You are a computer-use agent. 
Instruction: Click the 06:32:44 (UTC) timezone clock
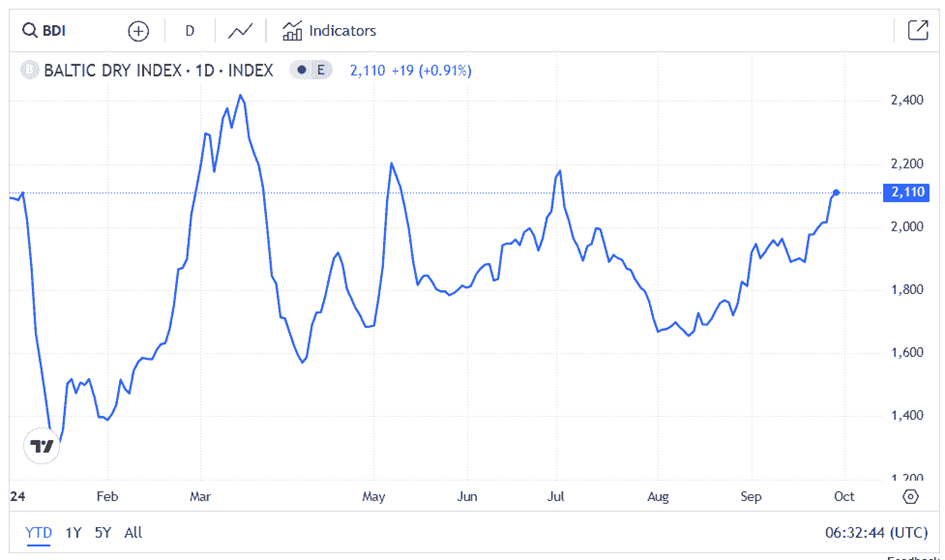coord(876,533)
